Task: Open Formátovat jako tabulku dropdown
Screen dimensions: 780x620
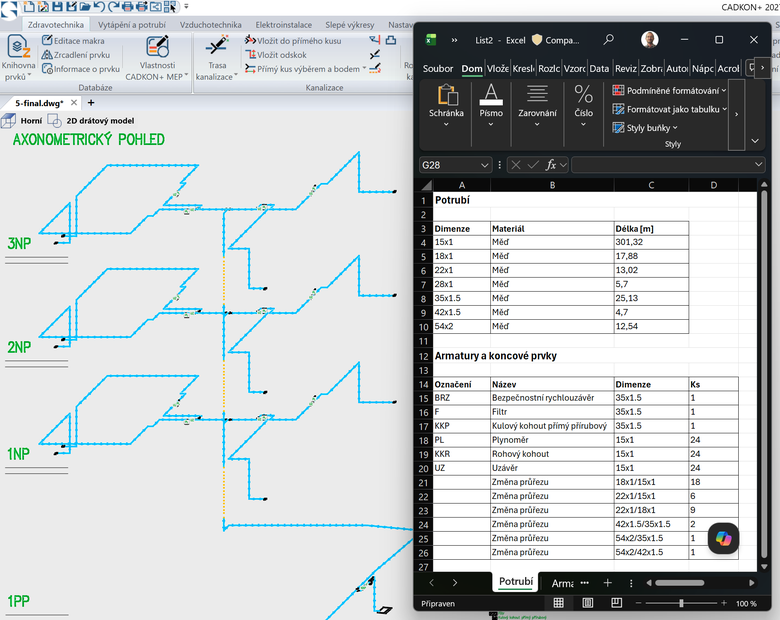Action: [x=670, y=109]
